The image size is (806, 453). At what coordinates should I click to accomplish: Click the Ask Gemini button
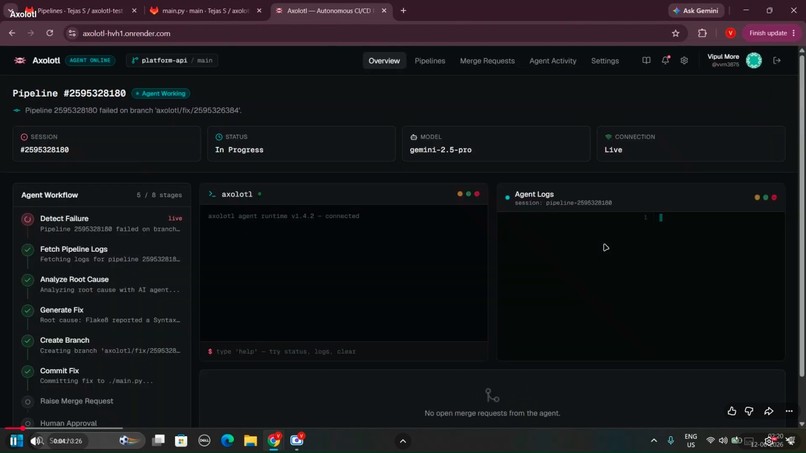[696, 10]
